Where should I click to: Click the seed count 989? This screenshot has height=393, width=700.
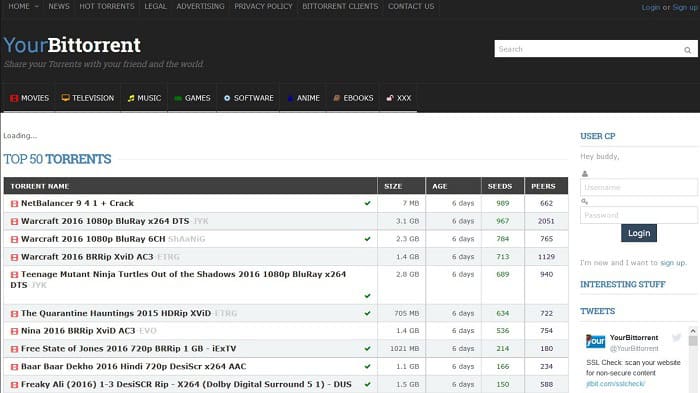pos(503,203)
